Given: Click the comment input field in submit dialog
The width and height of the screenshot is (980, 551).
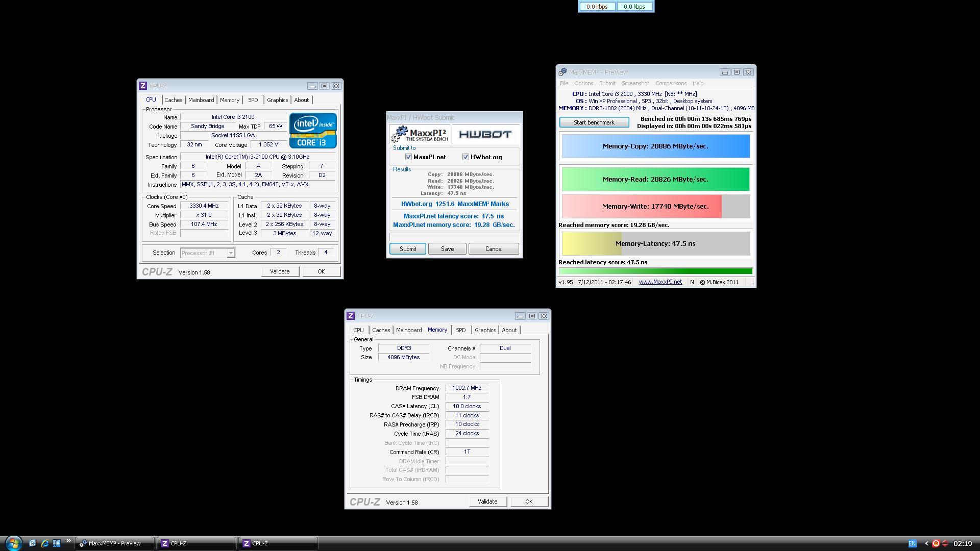Looking at the screenshot, I should (454, 237).
